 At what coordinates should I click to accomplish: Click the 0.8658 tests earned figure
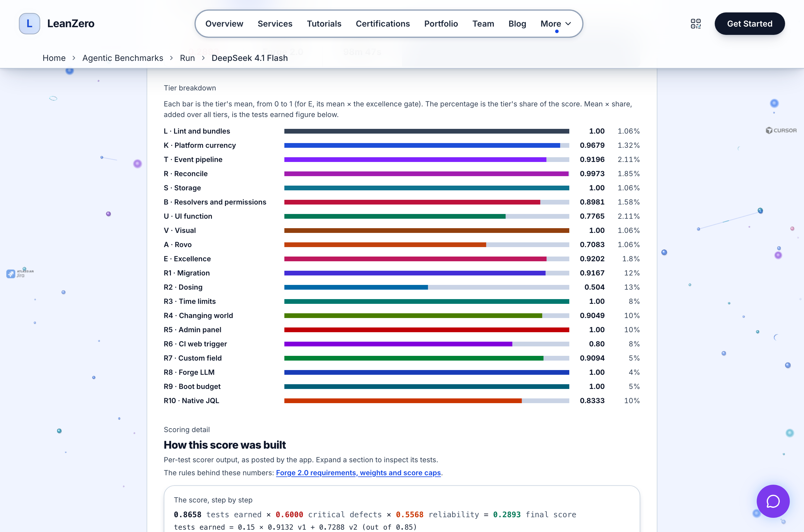[x=188, y=514]
